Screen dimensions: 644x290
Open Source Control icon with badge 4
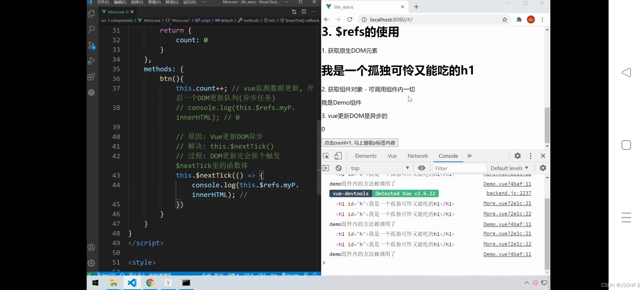pyautogui.click(x=91, y=45)
